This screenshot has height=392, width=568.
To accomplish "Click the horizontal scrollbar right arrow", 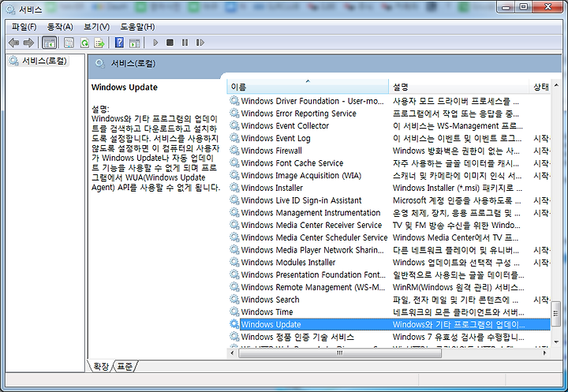I will pos(545,353).
